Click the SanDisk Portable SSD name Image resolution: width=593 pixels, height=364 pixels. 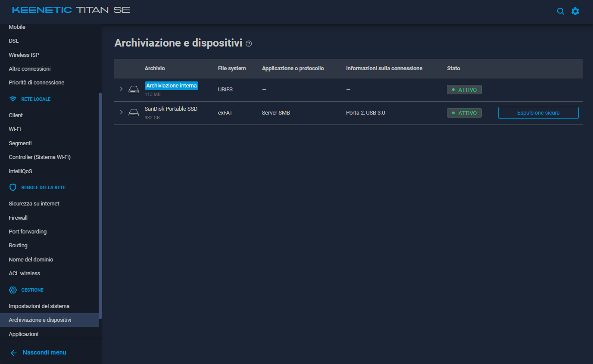[x=171, y=109]
